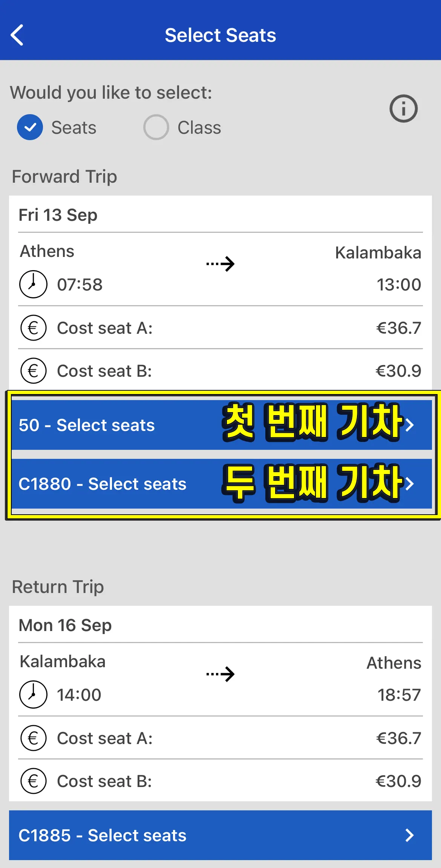
Task: Tap the clock icon beside 07:58
Action: click(33, 284)
